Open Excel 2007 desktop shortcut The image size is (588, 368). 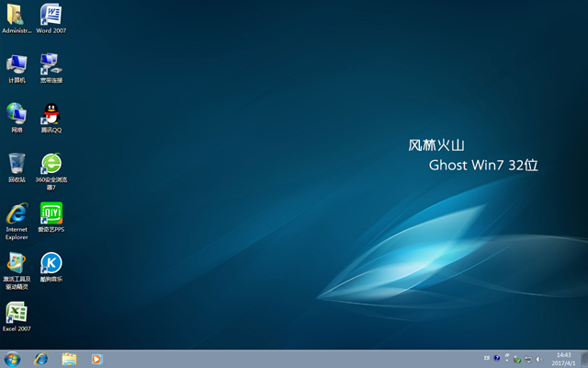pyautogui.click(x=17, y=313)
